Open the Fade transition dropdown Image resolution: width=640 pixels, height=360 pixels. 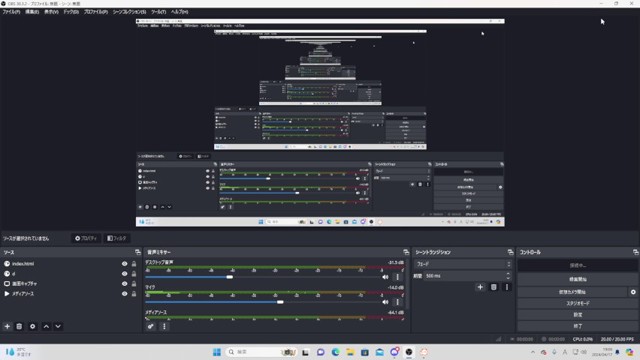click(x=463, y=264)
